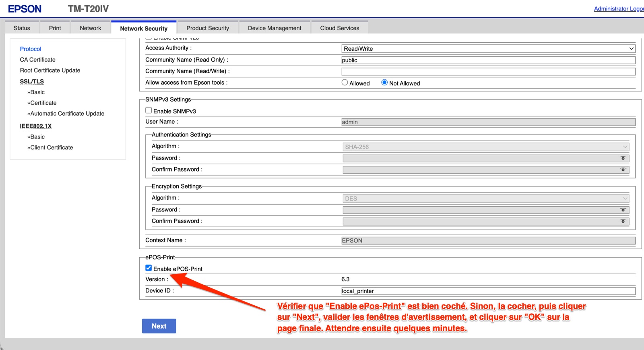
Task: Open the Product Security tab
Action: (208, 28)
